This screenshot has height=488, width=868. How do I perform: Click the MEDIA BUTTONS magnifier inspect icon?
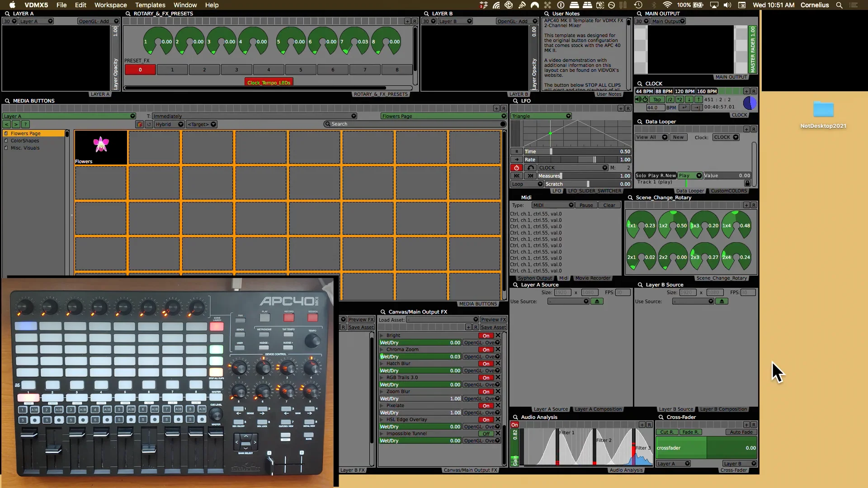pos(7,101)
